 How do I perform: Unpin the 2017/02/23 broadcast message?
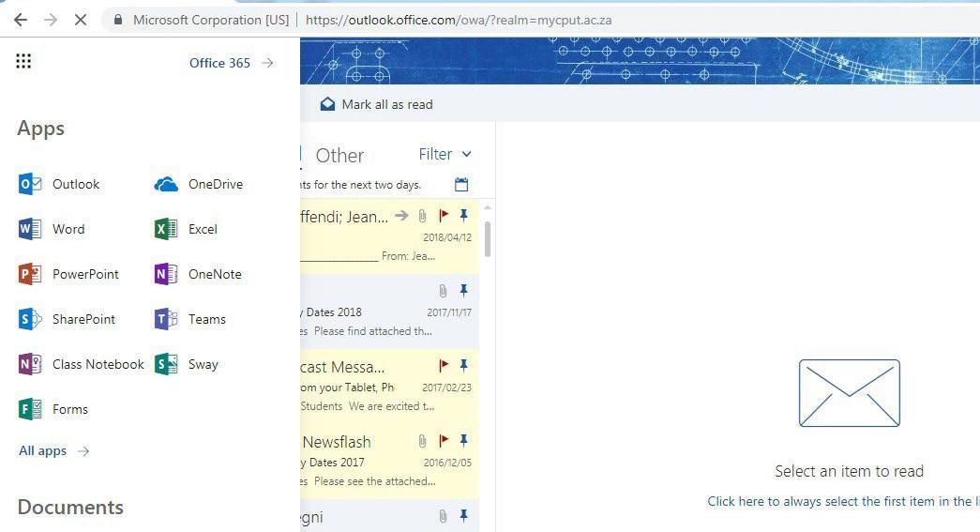pos(464,366)
